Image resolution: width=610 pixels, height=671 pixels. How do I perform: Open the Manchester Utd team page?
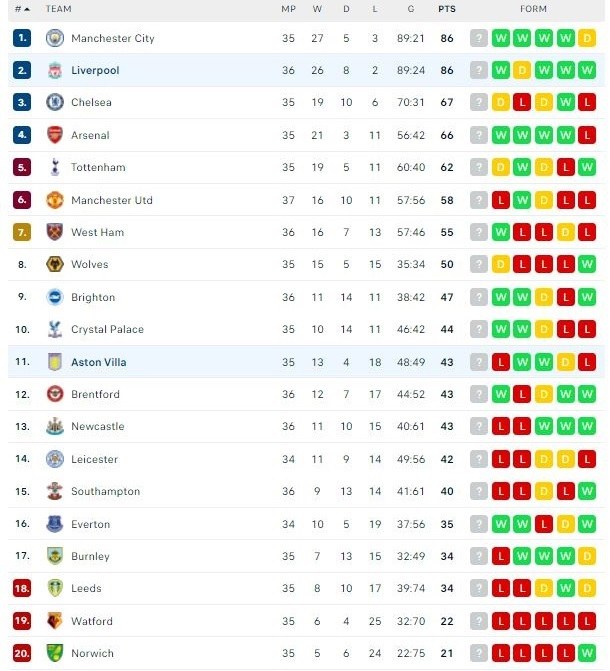111,200
